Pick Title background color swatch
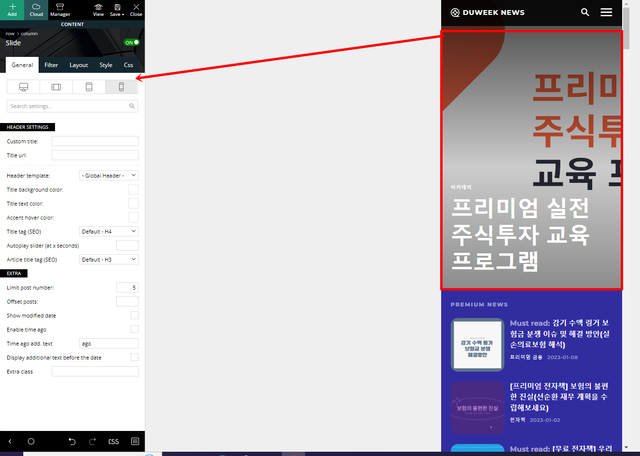Image resolution: width=640 pixels, height=456 pixels. (x=133, y=189)
